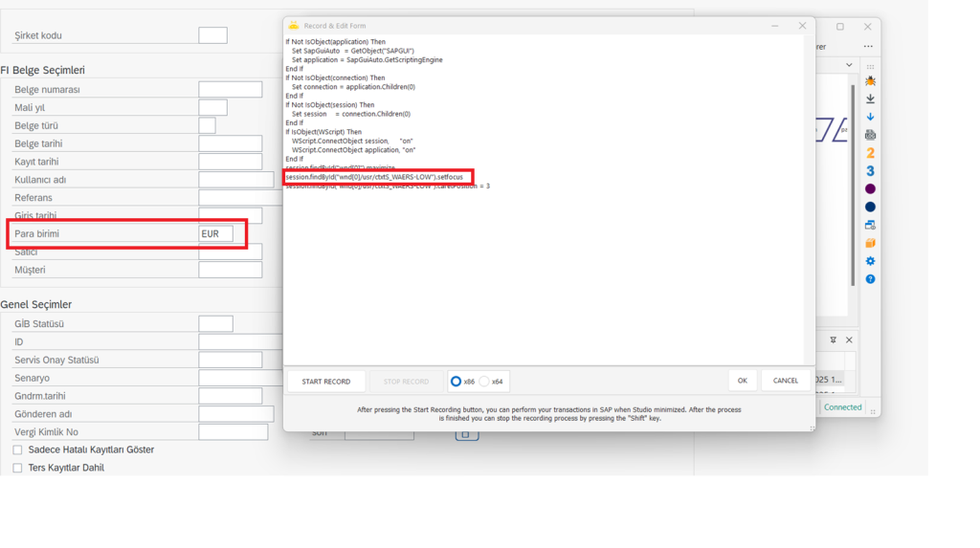
Task: Open help via the blue question mark icon
Action: coord(870,279)
